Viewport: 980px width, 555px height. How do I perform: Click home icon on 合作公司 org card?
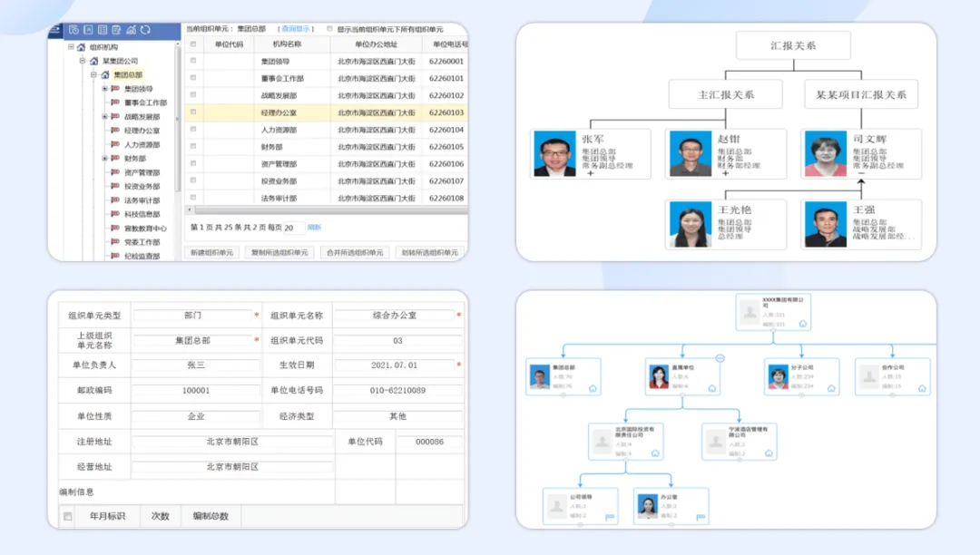pos(922,388)
